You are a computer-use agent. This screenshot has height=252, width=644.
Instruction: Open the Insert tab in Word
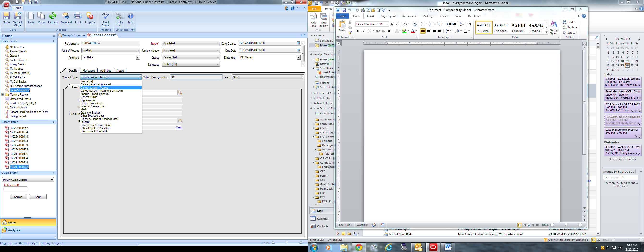[371, 16]
